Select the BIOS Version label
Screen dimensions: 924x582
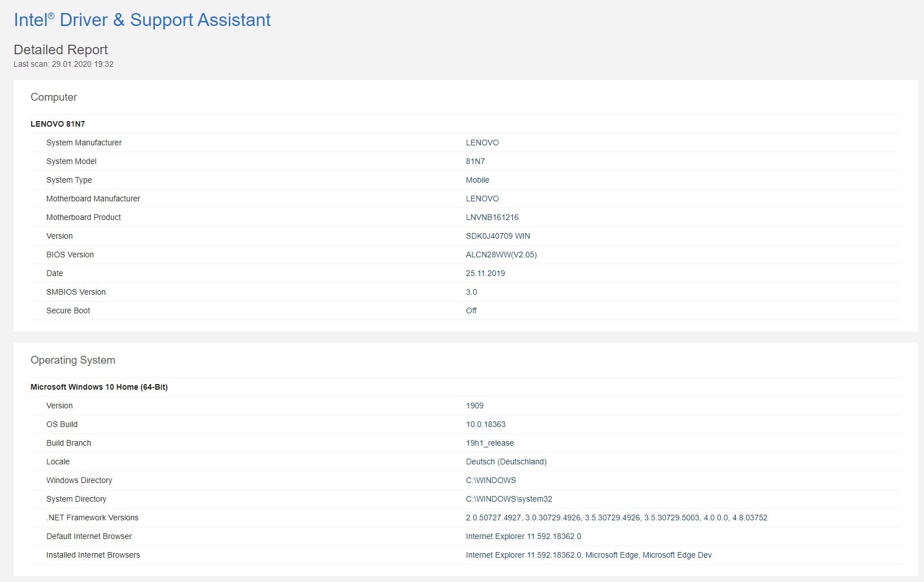click(70, 255)
